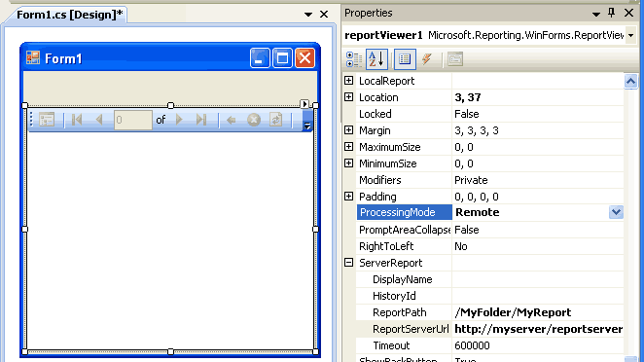
Task: Expand the Margin property node
Action: [348, 130]
